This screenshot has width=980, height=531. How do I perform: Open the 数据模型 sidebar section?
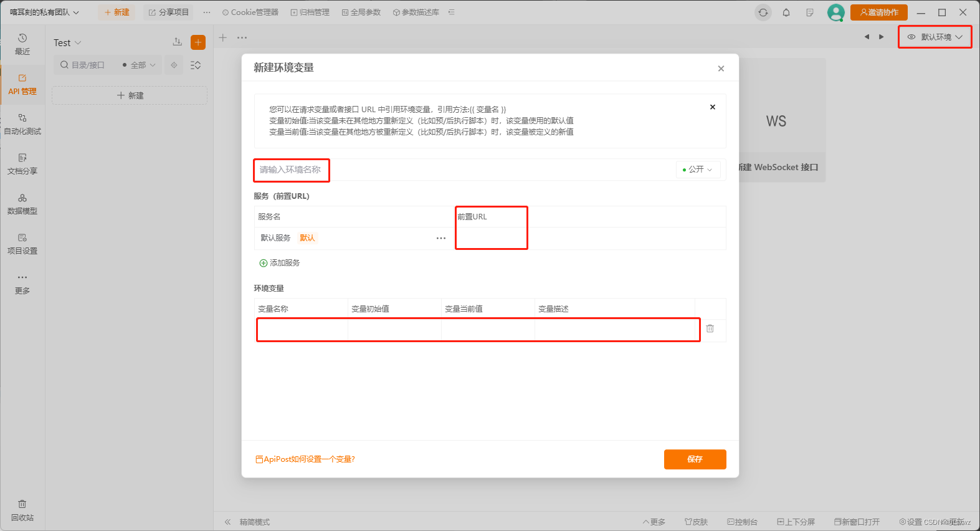[x=22, y=204]
